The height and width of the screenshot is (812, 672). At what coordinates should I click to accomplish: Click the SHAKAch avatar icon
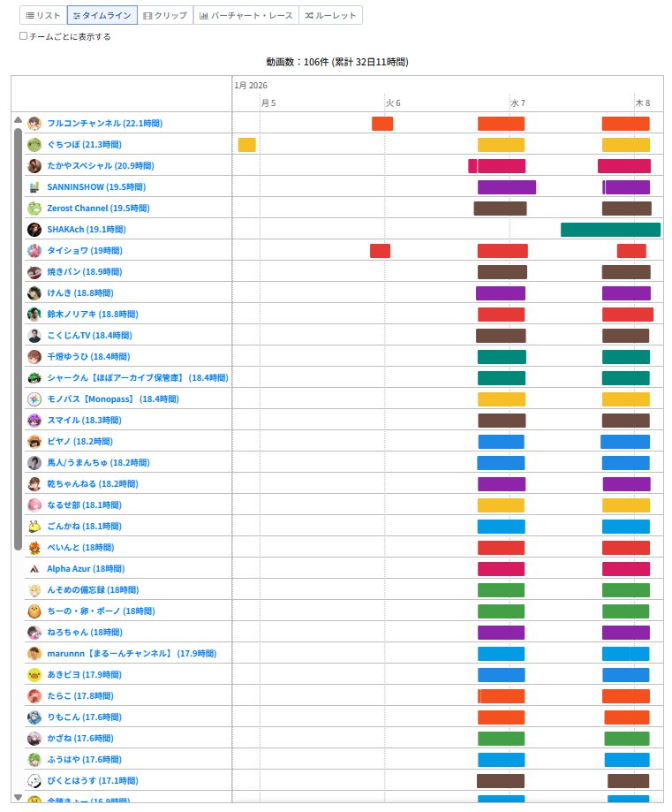[x=34, y=230]
